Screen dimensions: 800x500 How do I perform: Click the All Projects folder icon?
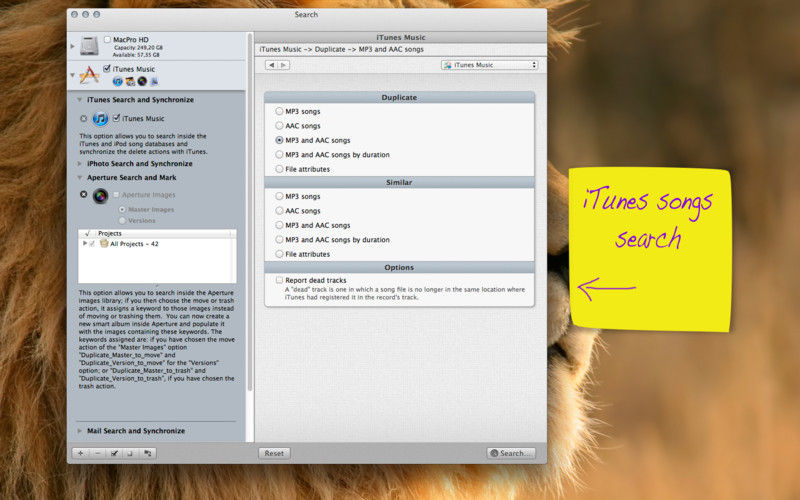pyautogui.click(x=104, y=244)
